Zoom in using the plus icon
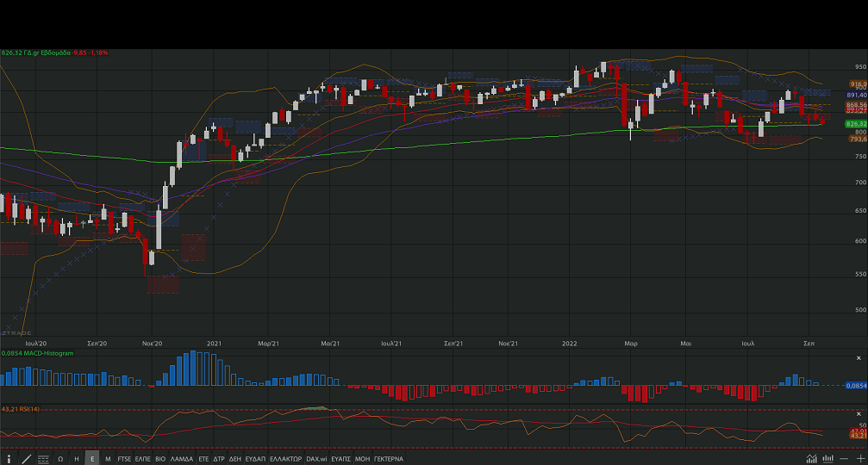This screenshot has height=465, width=868. (861, 458)
